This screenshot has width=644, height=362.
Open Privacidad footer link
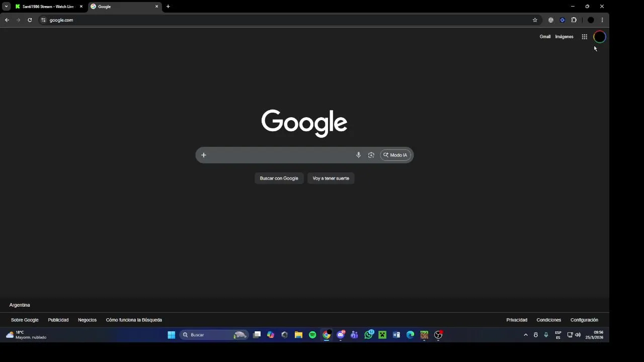pos(517,320)
